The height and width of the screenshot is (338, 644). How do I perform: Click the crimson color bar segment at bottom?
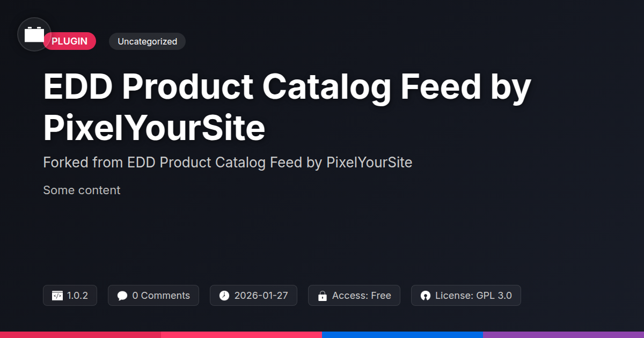(80, 334)
